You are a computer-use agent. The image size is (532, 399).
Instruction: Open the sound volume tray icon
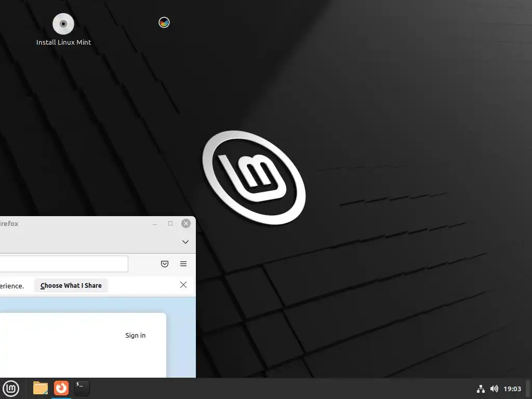(495, 389)
